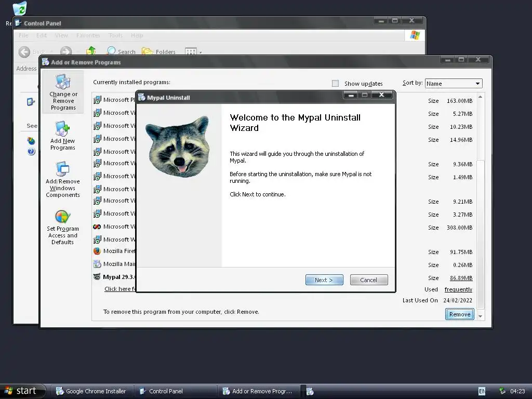532x399 pixels.
Task: Open the Edit menu in Control Panel
Action: [x=42, y=35]
